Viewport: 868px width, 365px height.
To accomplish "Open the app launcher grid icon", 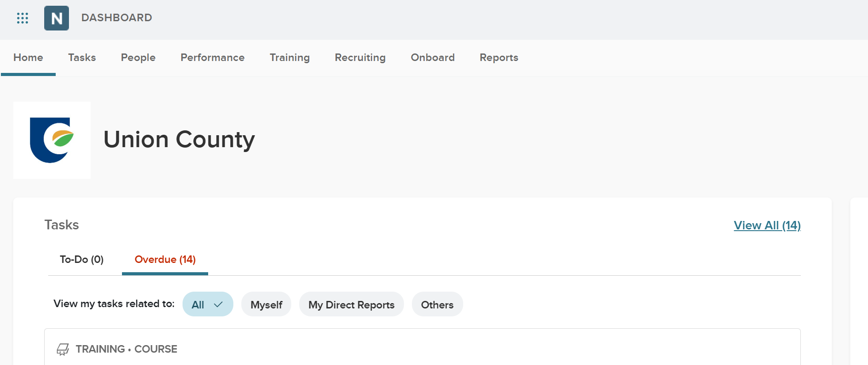I will click(x=23, y=18).
